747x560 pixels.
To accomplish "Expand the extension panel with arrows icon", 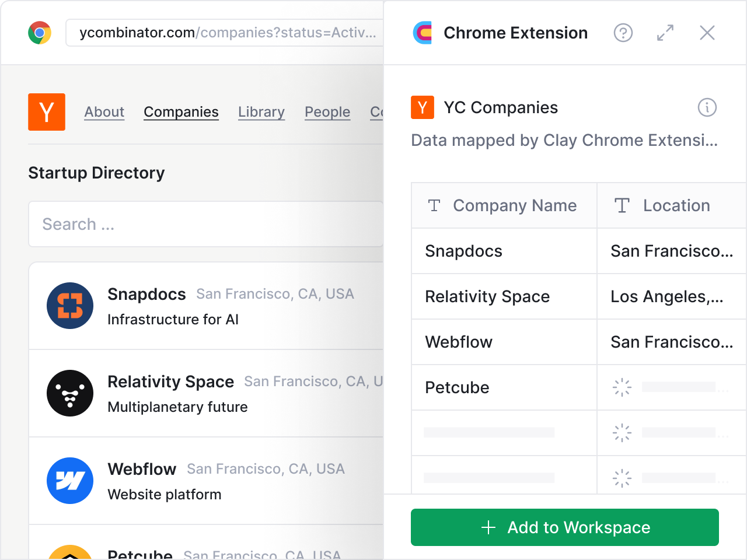I will point(665,33).
